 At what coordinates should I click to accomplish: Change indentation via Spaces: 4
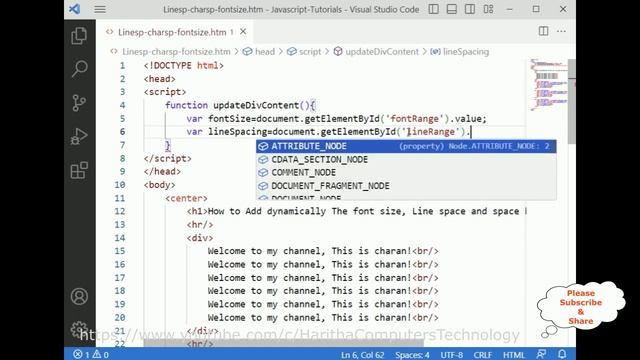click(412, 355)
